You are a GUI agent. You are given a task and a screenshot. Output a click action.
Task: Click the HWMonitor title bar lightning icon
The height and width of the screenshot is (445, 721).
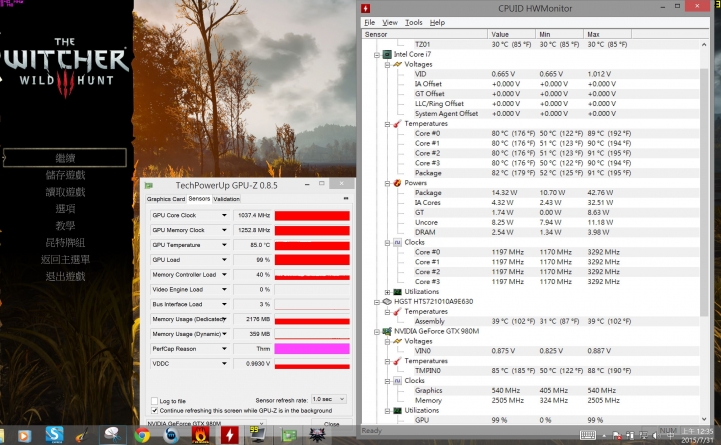(366, 8)
